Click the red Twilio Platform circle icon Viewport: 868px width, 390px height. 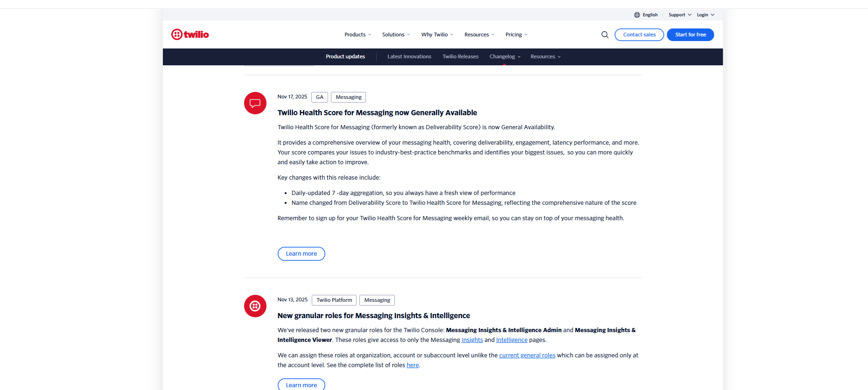(255, 306)
